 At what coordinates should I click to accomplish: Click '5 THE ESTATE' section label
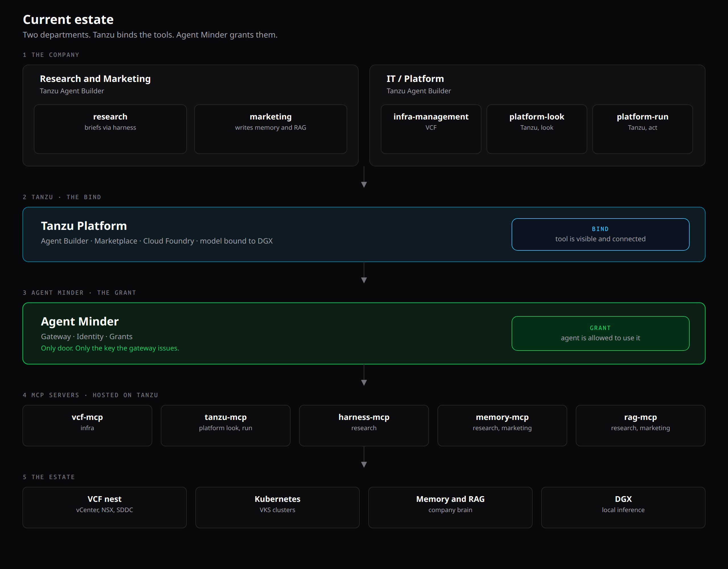click(x=49, y=477)
